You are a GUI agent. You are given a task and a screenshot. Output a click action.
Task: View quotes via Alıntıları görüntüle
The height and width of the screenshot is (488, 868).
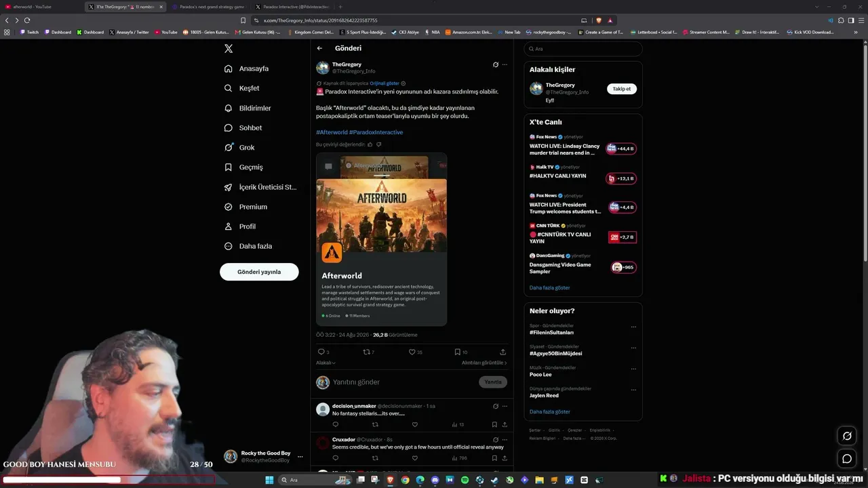click(x=484, y=363)
